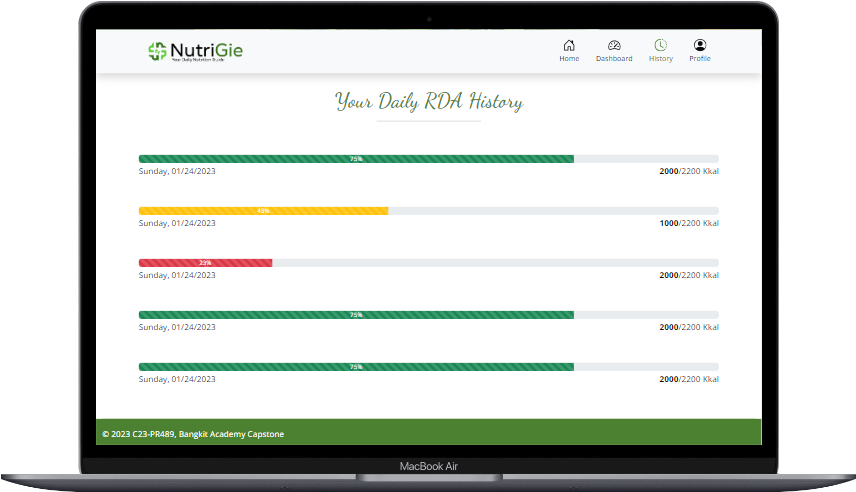Click the History nav text label
Image resolution: width=856 pixels, height=492 pixels.
pos(661,58)
